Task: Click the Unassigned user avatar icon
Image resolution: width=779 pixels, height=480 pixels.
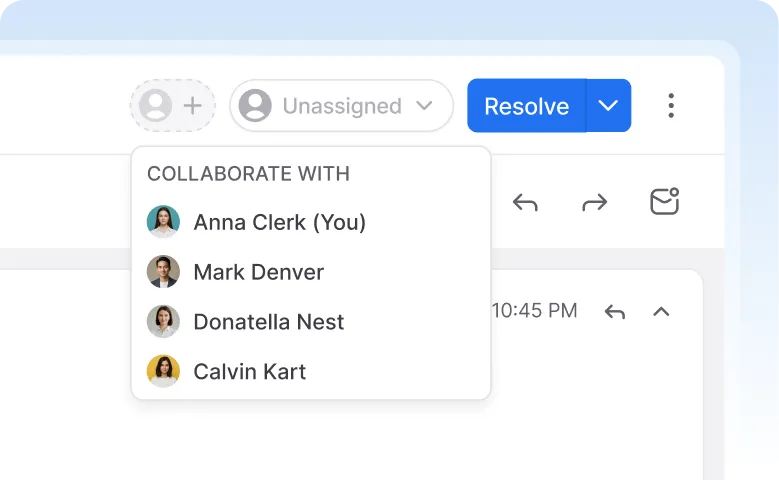Action: 255,106
